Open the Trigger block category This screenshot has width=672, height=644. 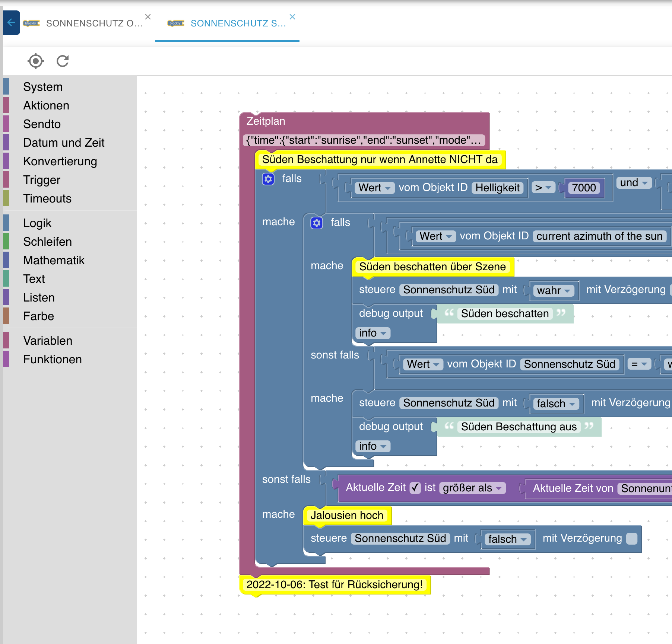pyautogui.click(x=70, y=180)
